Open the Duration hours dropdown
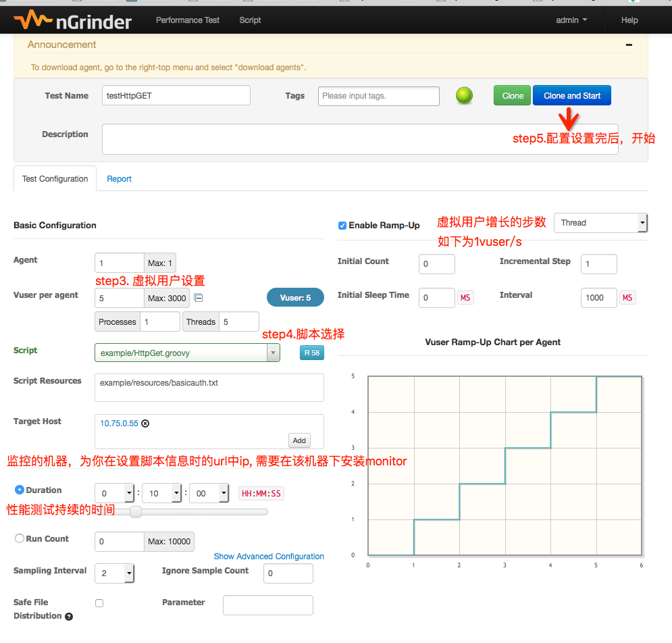Viewport: 672px width, 643px height. pos(115,494)
